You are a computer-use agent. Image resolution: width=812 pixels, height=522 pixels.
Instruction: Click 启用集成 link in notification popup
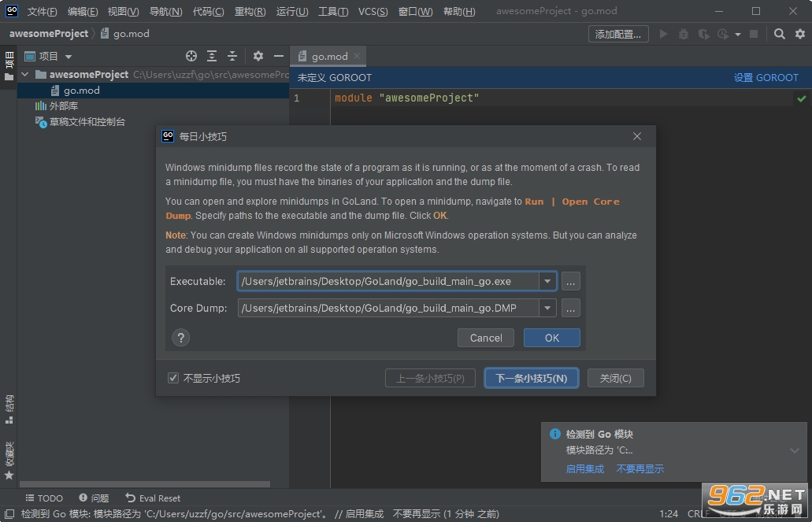click(584, 468)
